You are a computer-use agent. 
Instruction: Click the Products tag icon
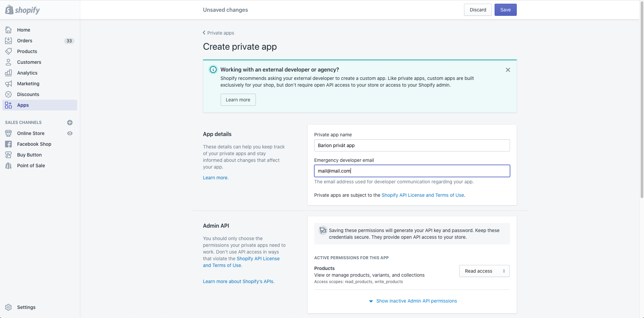pyautogui.click(x=8, y=51)
